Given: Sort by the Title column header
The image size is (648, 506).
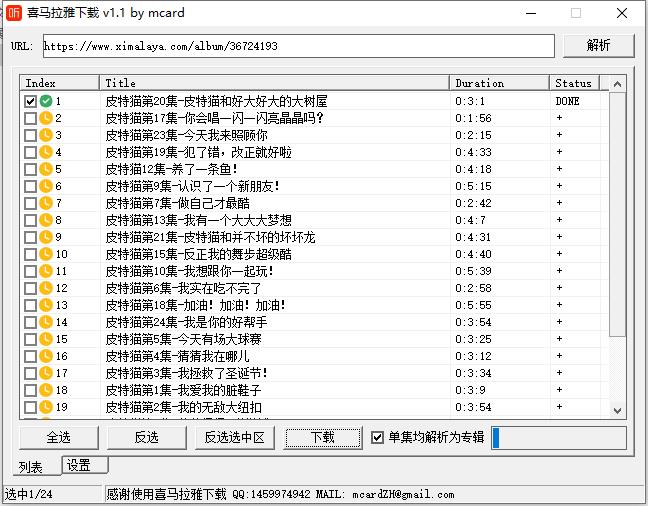Looking at the screenshot, I should 274,83.
